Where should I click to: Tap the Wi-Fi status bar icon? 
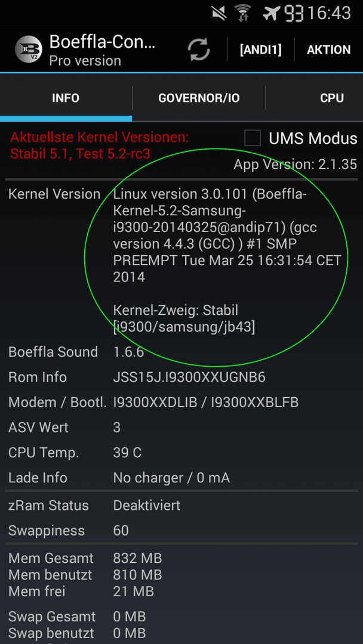coord(244,13)
